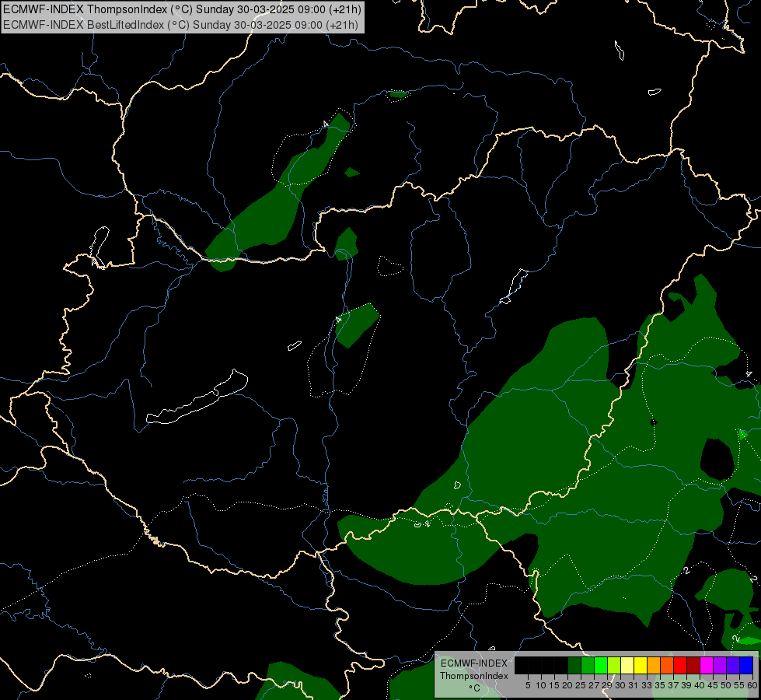761x700 pixels.
Task: Click the legend tick value '37'
Action: point(673,685)
